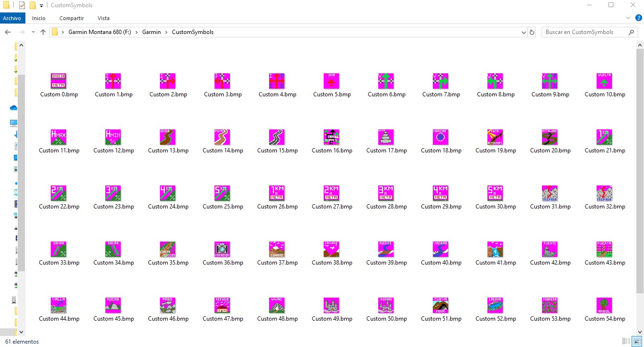This screenshot has width=644, height=347.
Task: Click Custom 54.bmp Arbol tree icon
Action: pyautogui.click(x=604, y=305)
